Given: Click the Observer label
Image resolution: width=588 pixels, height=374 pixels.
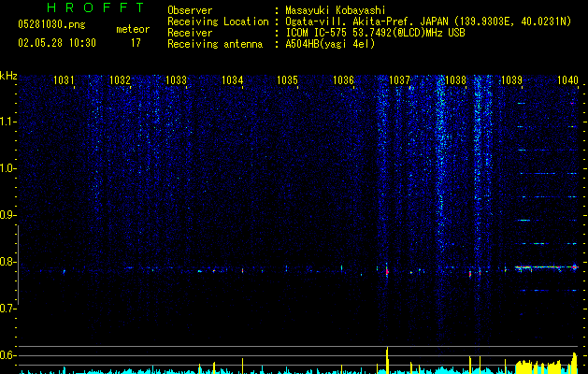Looking at the screenshot, I should click(190, 10).
